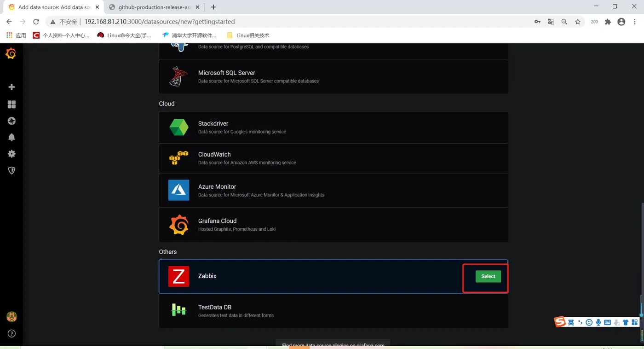Screen dimensions: 644x349
Task: Select the Stackdriver data source row
Action: pos(333,127)
